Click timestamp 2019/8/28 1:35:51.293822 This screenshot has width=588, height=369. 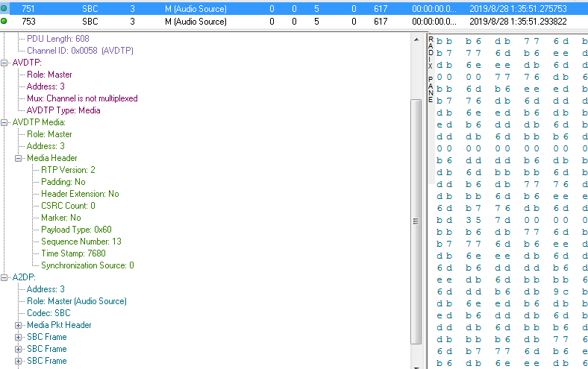pos(519,22)
